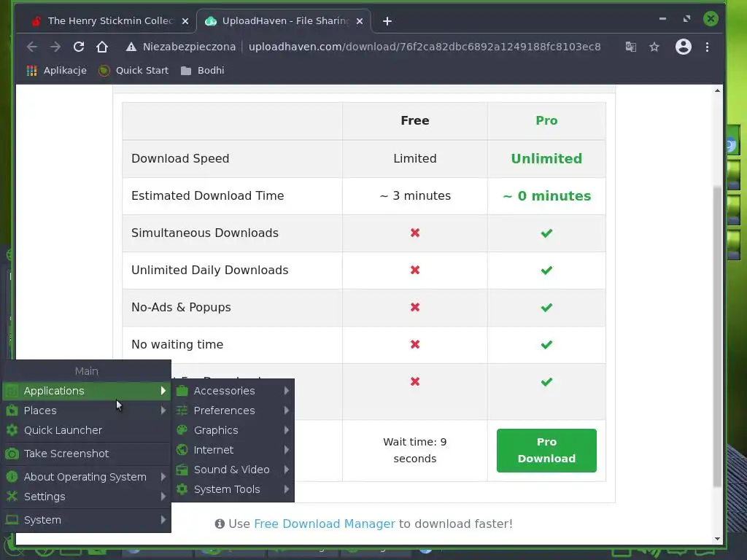Open Settings in the Main menu
747x560 pixels.
click(x=86, y=496)
